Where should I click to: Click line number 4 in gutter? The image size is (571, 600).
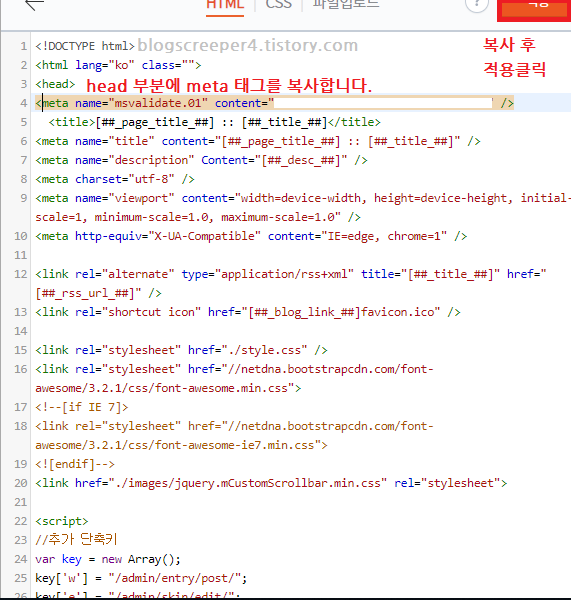(24, 103)
